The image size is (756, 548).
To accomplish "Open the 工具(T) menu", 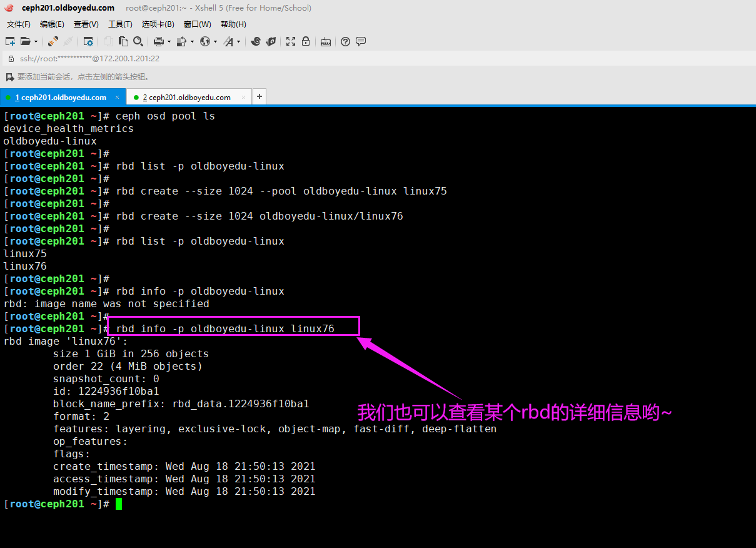I will 120,24.
